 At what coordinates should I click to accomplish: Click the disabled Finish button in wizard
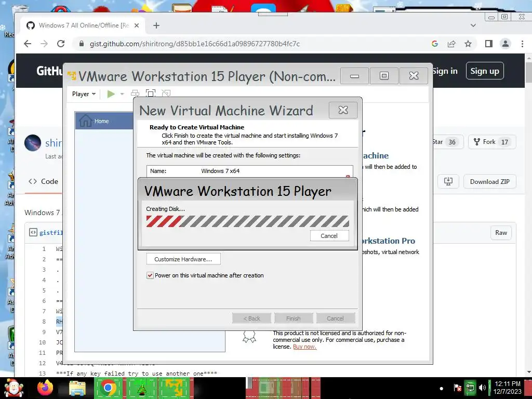293,318
